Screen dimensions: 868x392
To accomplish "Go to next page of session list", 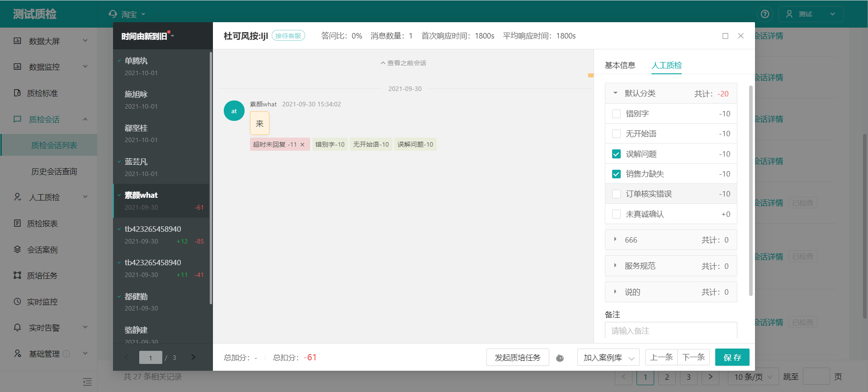I will [193, 357].
